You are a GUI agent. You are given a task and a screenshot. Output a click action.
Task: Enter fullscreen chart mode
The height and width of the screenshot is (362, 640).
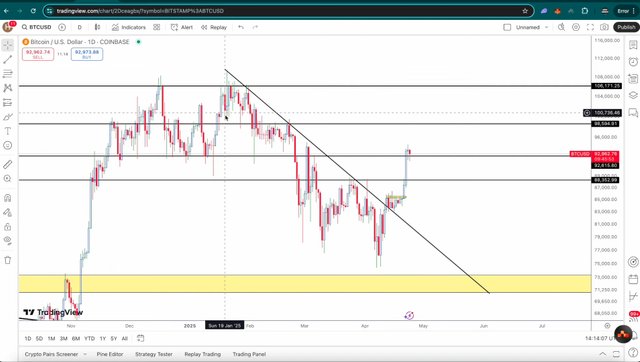click(590, 27)
